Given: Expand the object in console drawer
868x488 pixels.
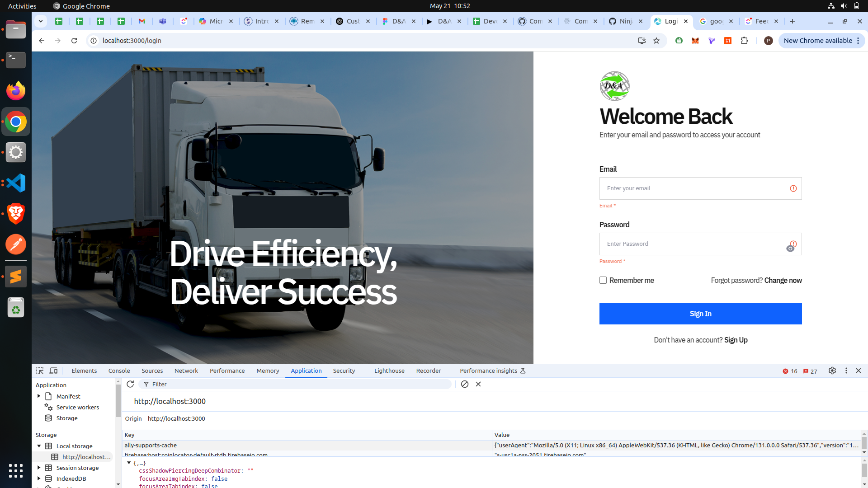Looking at the screenshot, I should tap(129, 463).
